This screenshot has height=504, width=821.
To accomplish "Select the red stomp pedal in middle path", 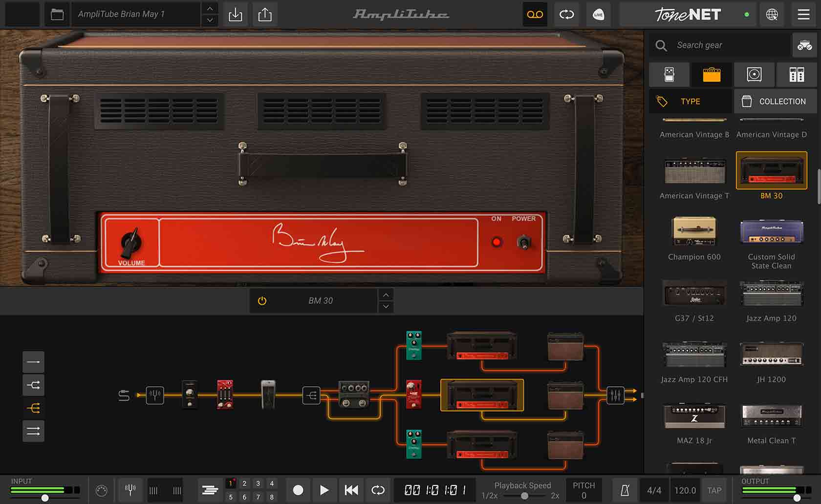I will pos(413,394).
